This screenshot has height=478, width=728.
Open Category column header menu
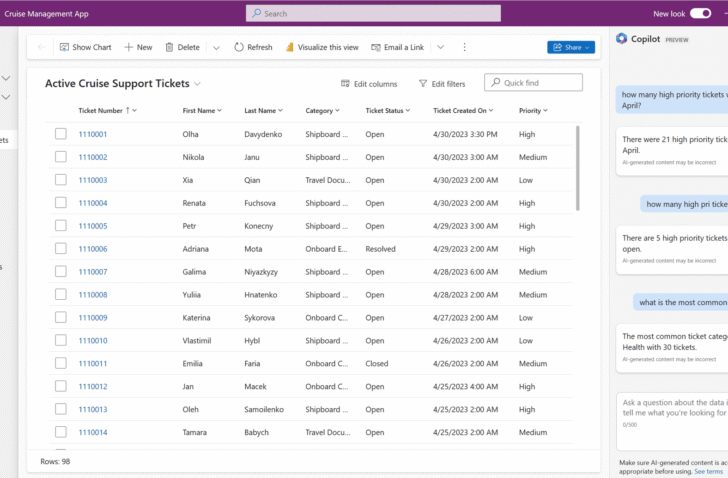[x=323, y=110]
